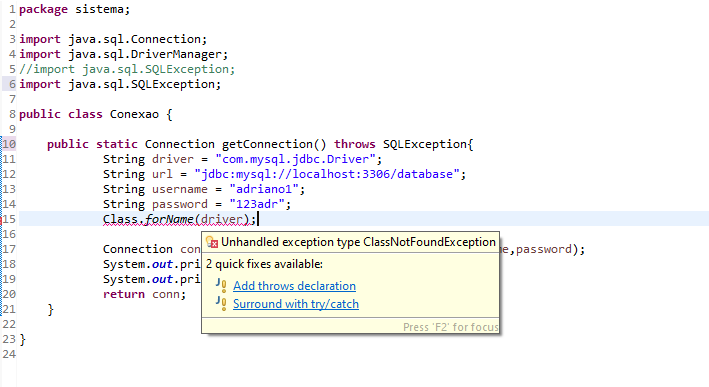Click the class name Conexao
The height and width of the screenshot is (387, 709).
(x=134, y=114)
